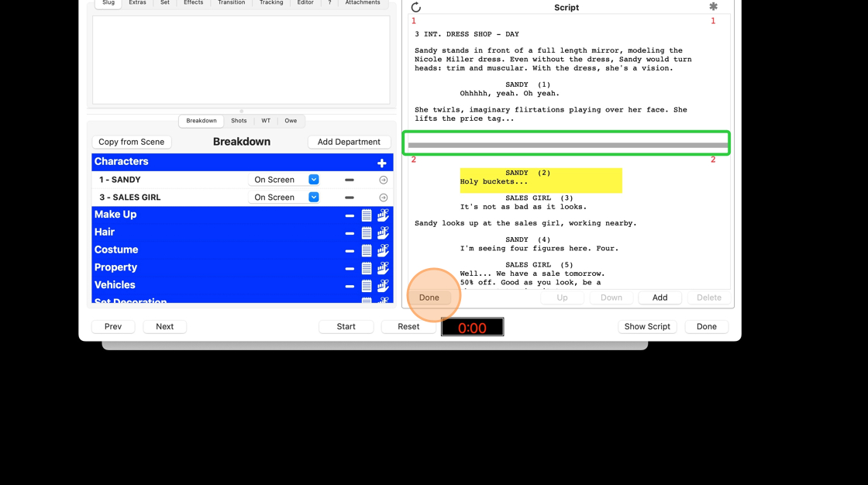
Task: Go to the next scene with Next
Action: (164, 327)
